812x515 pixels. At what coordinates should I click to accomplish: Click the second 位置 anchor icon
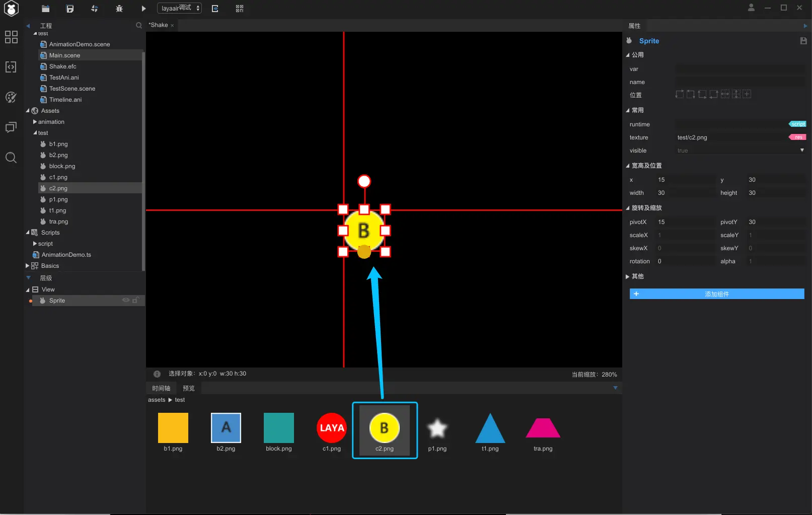point(691,94)
